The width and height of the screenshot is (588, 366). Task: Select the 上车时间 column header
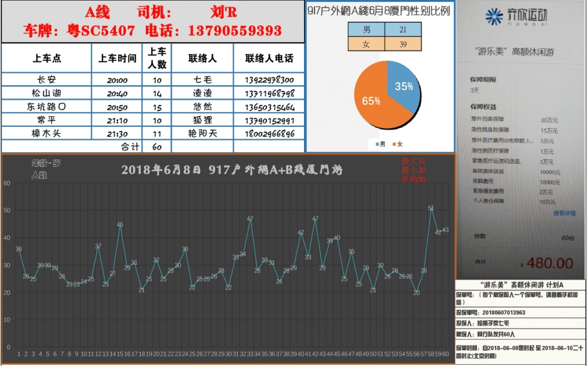tap(117, 59)
